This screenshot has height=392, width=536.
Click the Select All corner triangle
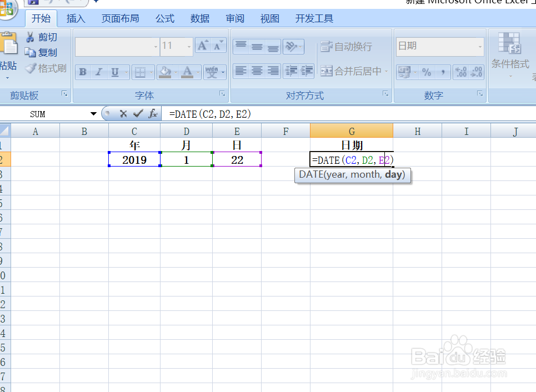click(x=5, y=130)
